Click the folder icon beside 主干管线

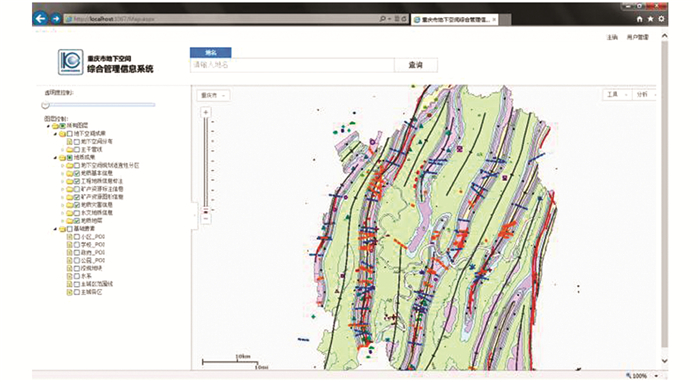[70, 149]
